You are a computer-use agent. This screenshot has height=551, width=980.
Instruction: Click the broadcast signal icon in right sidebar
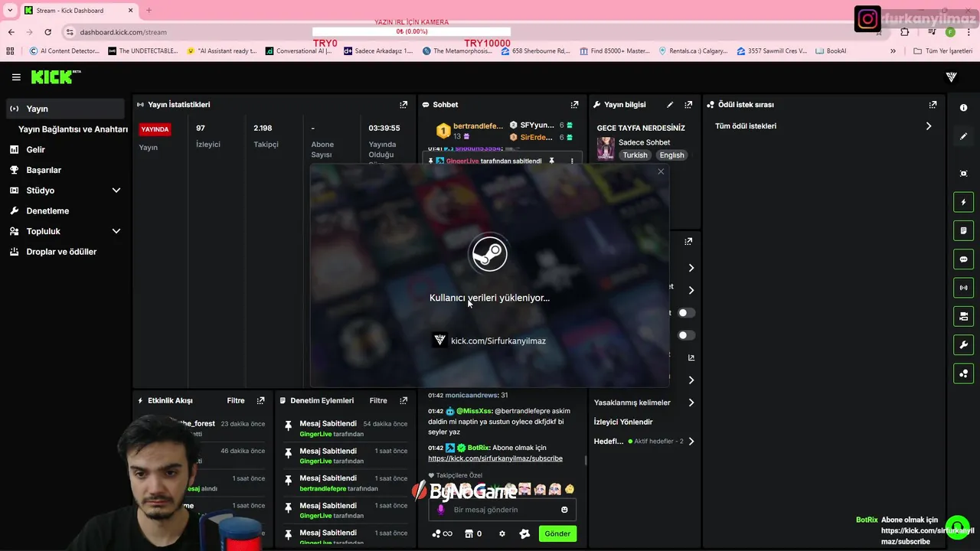(x=964, y=288)
